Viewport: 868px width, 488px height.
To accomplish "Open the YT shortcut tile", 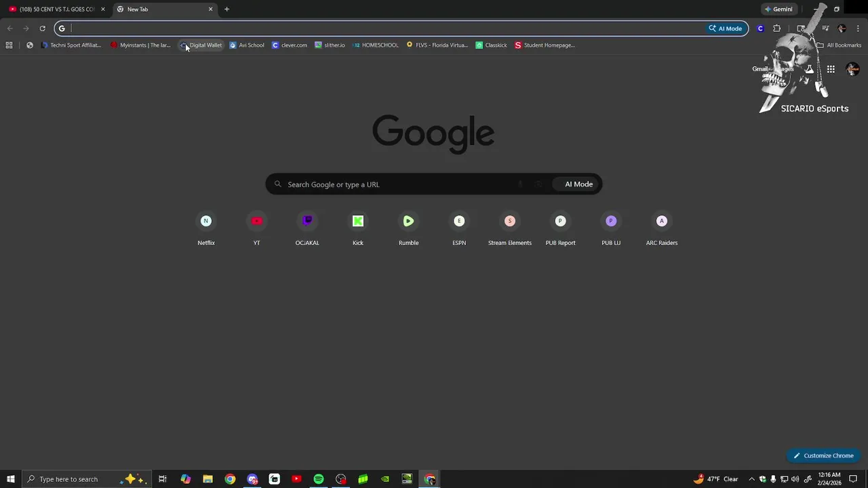I will pos(256,229).
